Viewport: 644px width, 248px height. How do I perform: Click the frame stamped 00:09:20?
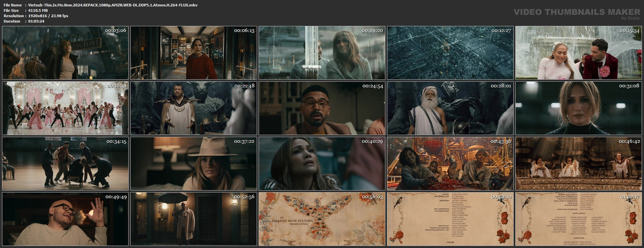tap(322, 53)
